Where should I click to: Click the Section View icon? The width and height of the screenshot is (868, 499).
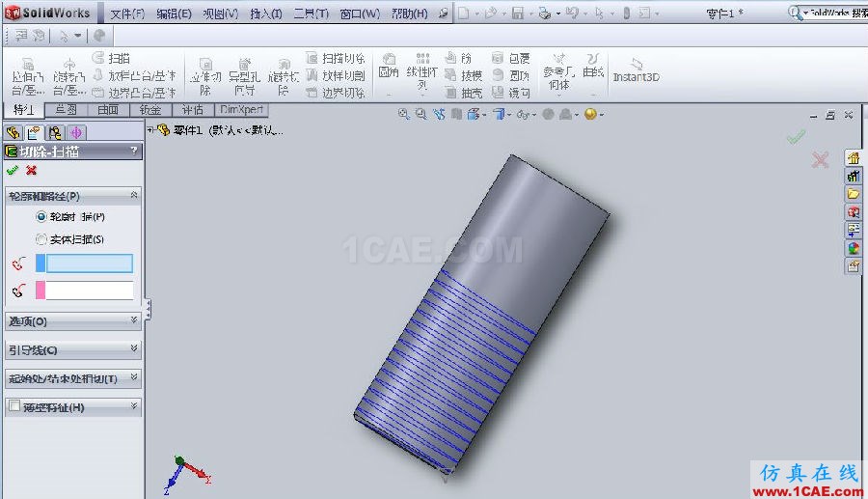456,114
